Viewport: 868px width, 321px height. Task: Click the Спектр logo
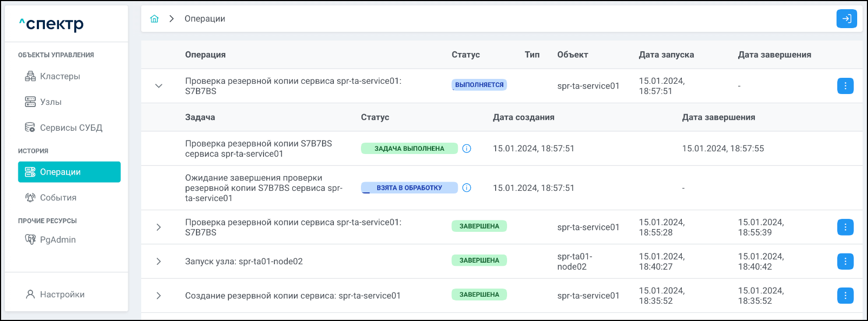click(x=52, y=24)
